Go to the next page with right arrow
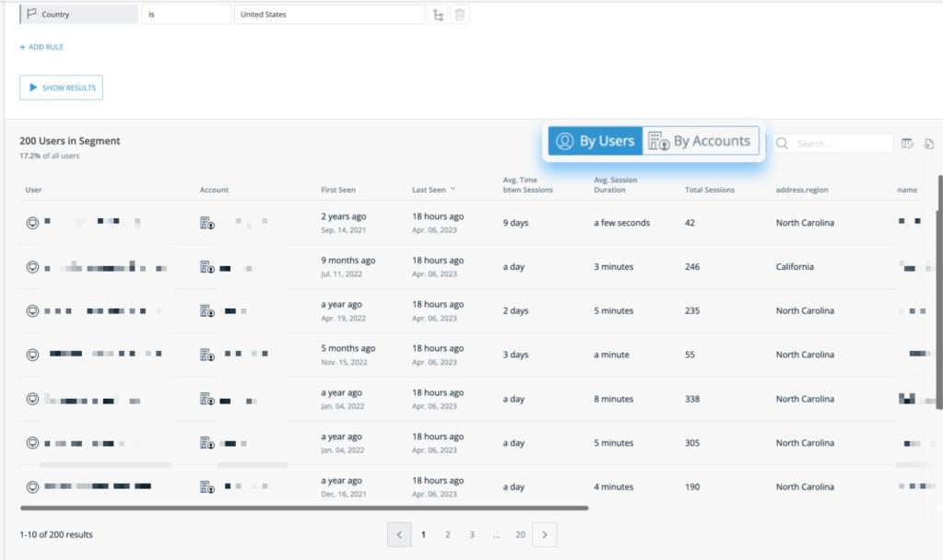Viewport: 943px width, 560px height. coord(545,534)
